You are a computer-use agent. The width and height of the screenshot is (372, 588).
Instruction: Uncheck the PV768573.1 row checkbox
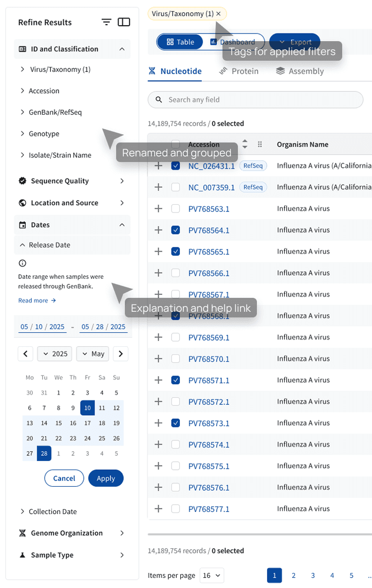click(x=175, y=423)
